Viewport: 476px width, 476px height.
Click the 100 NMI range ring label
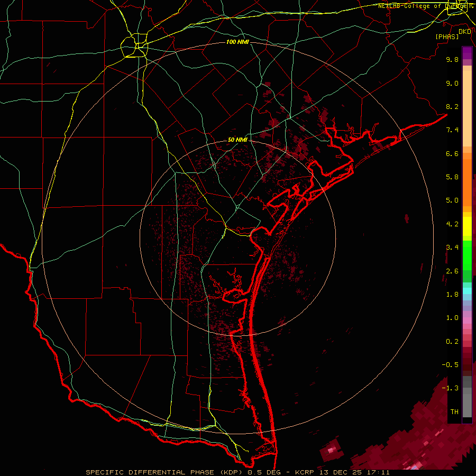tap(237, 42)
